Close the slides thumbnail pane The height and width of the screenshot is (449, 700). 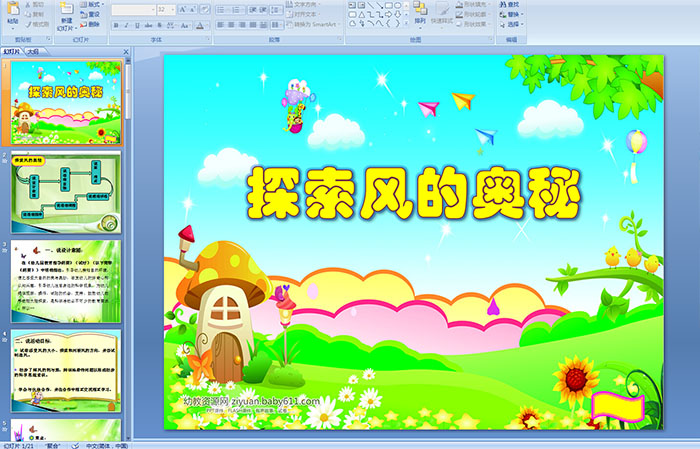coord(126,52)
